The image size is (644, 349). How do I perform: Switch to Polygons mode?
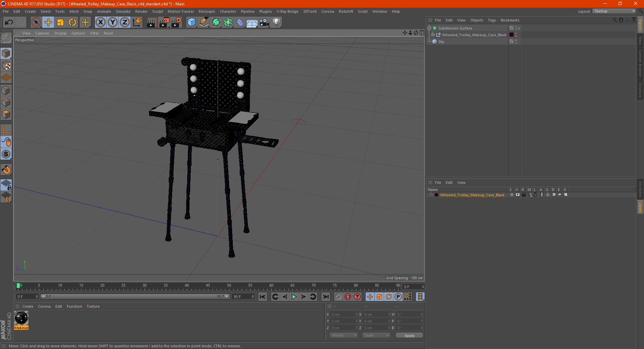pyautogui.click(x=6, y=114)
